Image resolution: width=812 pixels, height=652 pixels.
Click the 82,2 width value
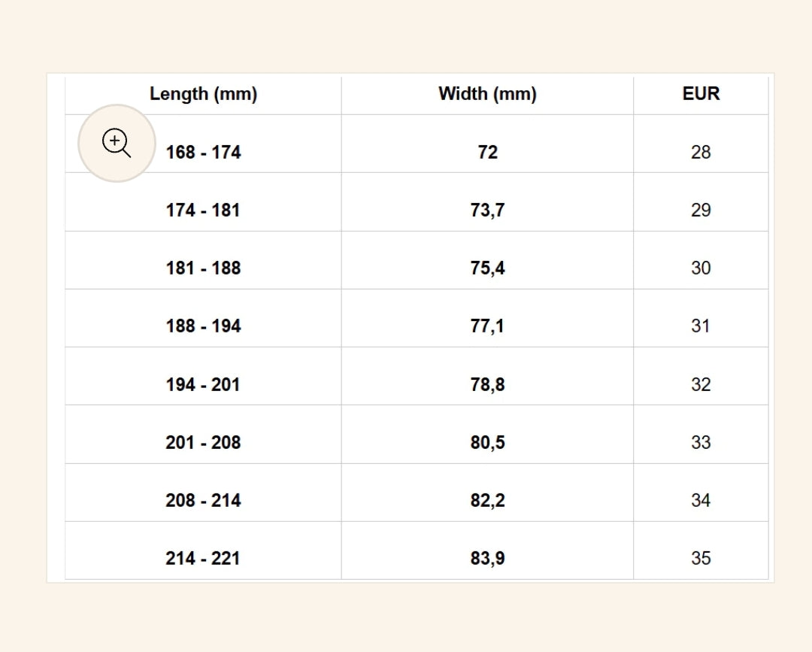coord(487,501)
